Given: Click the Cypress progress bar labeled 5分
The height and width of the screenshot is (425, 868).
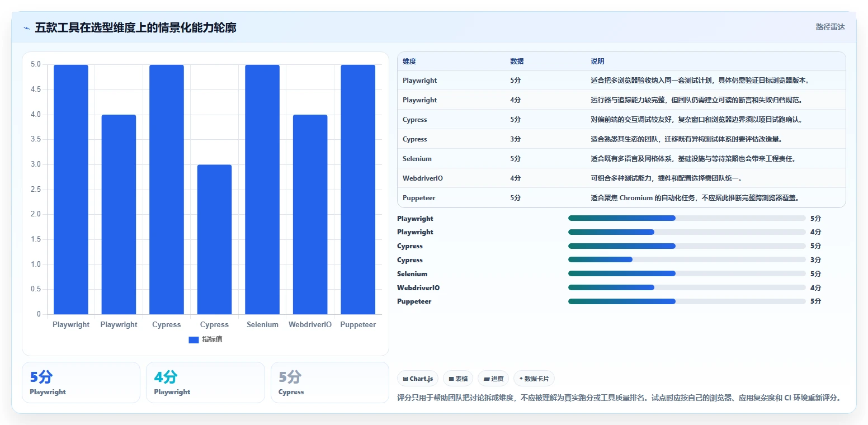Looking at the screenshot, I should 687,246.
